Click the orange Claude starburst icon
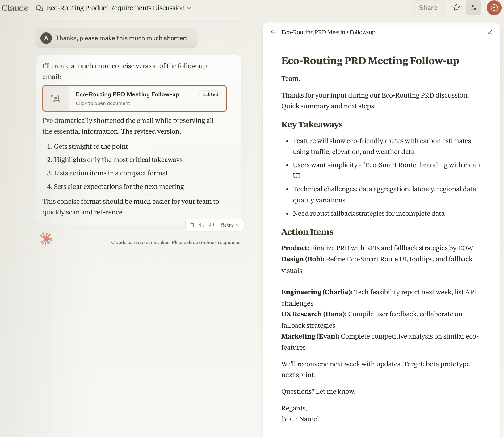This screenshot has height=437, width=504. point(46,239)
